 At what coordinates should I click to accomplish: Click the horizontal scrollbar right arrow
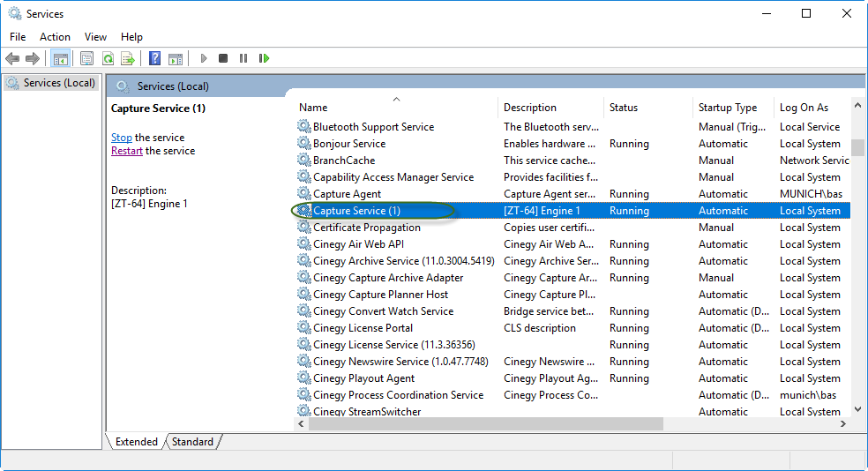843,424
